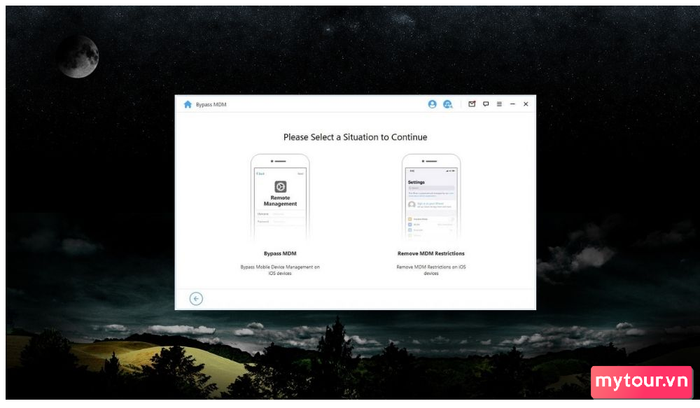This screenshot has width=700, height=408.
Task: Open the hamburger menu icon
Action: click(499, 104)
